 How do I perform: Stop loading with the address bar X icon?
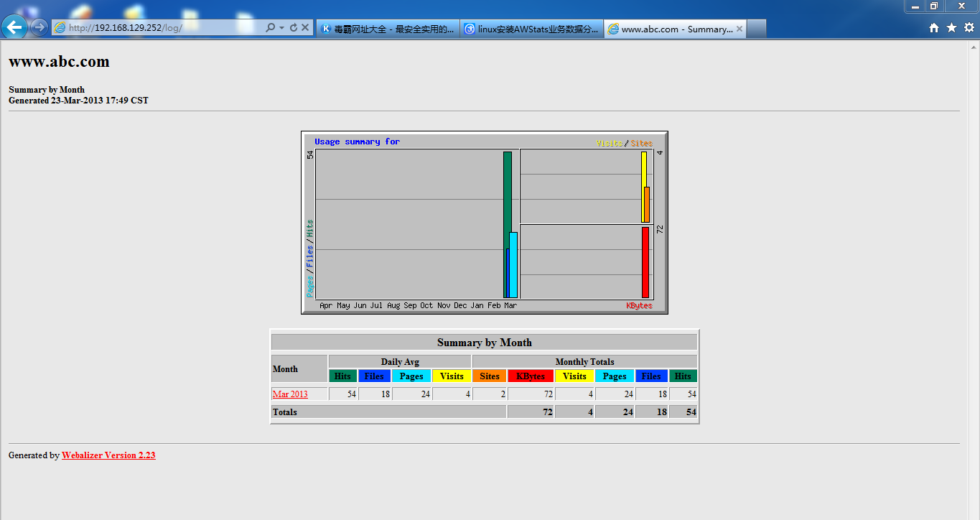(x=305, y=27)
